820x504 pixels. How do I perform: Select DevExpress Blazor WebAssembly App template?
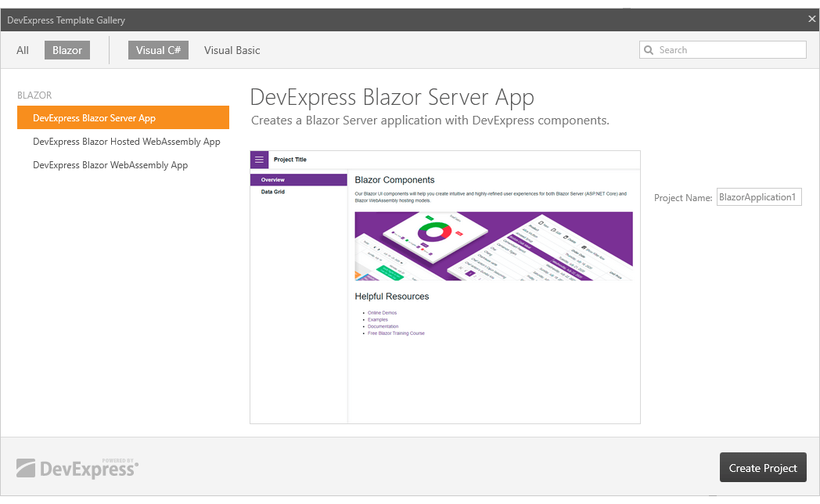tap(110, 164)
